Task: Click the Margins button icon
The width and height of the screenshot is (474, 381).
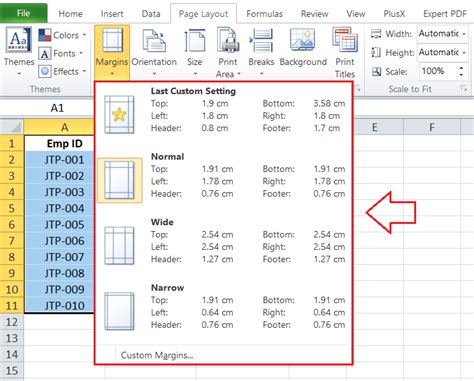Action: [x=112, y=41]
